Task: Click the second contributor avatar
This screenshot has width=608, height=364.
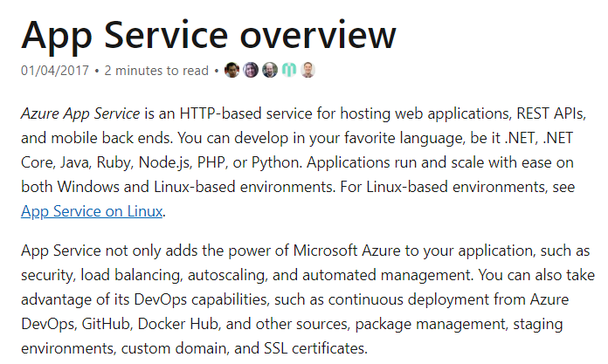Action: (251, 70)
